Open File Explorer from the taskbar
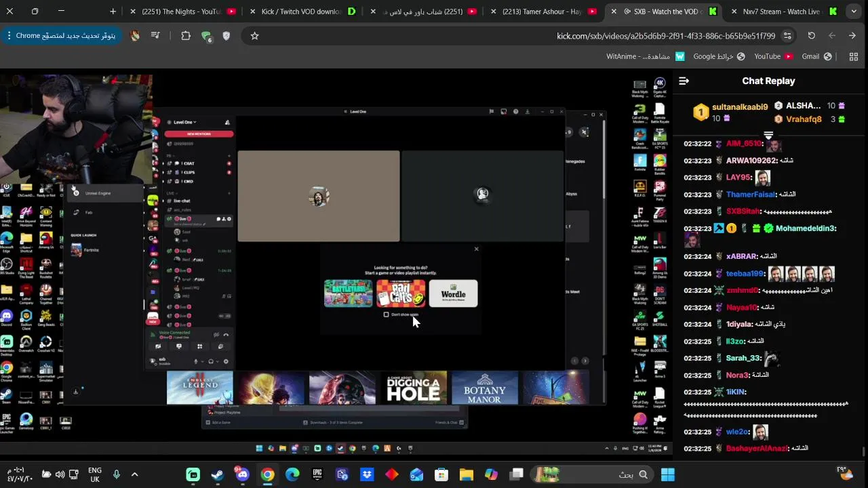 (467, 474)
